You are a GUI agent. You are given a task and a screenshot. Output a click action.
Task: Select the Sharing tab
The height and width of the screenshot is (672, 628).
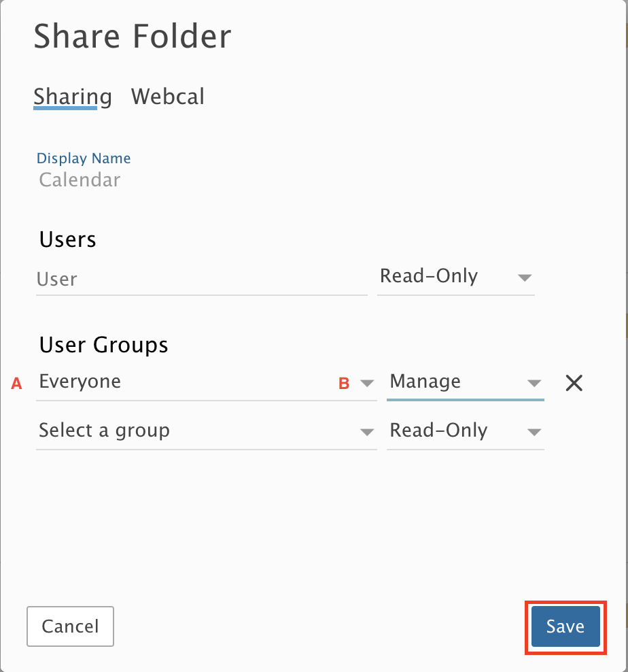tap(73, 97)
